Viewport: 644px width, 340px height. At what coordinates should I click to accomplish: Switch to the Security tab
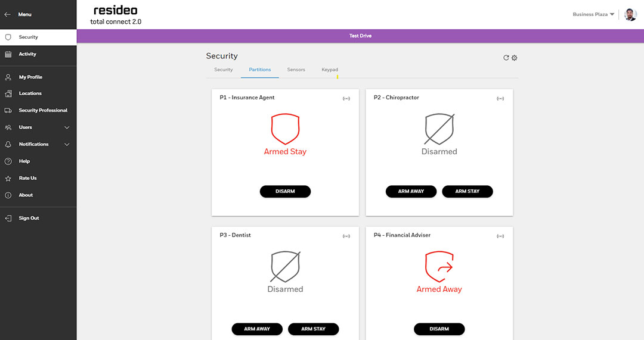224,70
